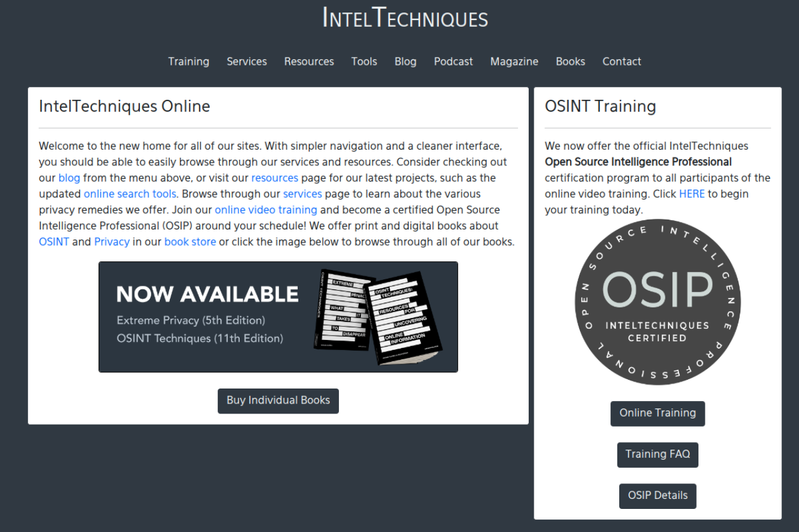Open Books in the top menu
This screenshot has width=799, height=532.
571,61
